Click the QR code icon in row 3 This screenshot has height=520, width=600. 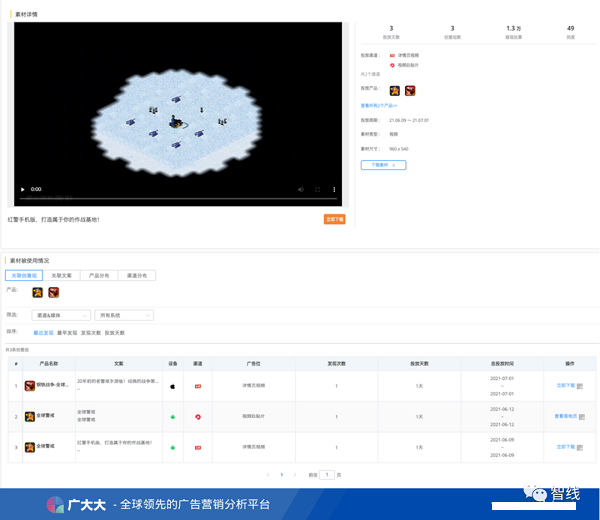[580, 448]
